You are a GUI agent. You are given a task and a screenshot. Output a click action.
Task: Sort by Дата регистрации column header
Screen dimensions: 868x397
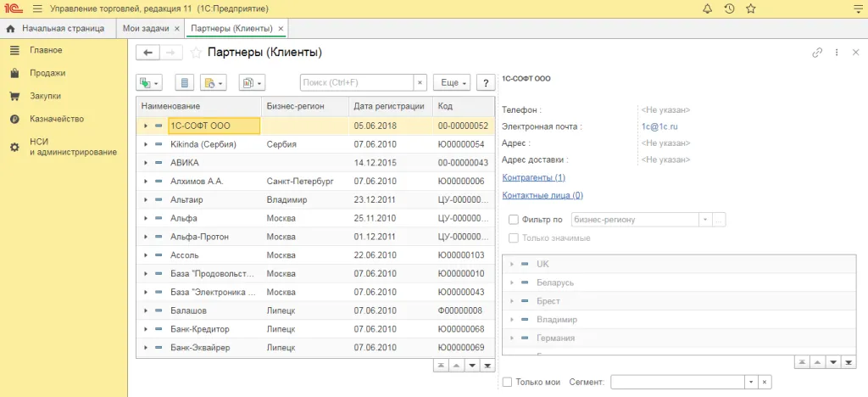tap(389, 106)
